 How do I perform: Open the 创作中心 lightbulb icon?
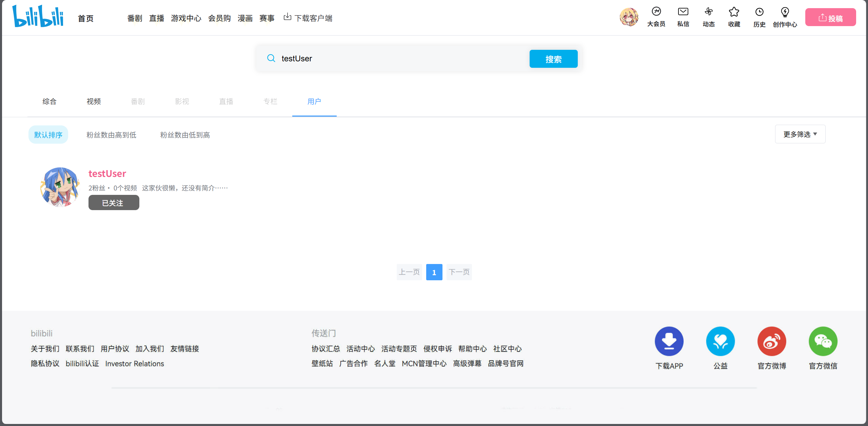[x=785, y=12]
